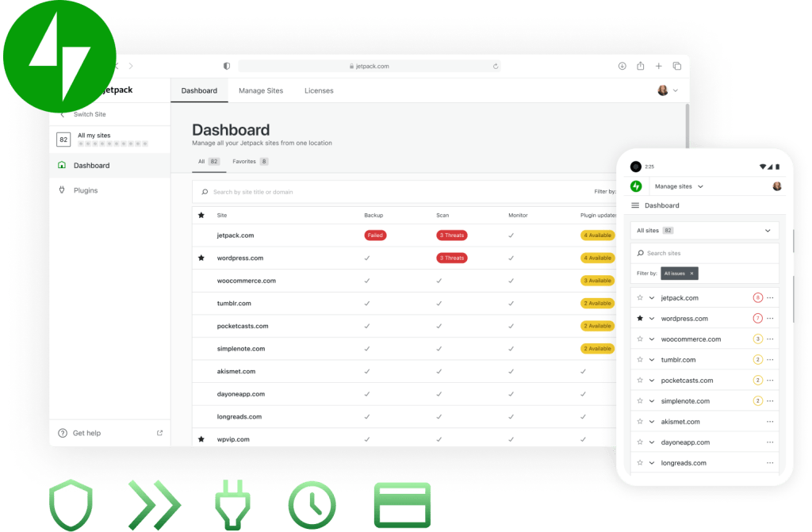This screenshot has width=812, height=532.
Task: Switch to the Manage Sites tab
Action: [x=260, y=90]
